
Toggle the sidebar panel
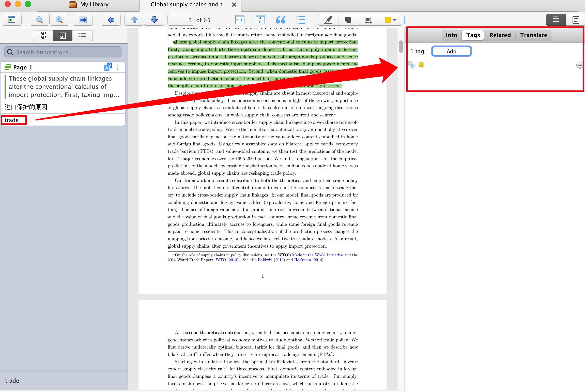pos(12,20)
